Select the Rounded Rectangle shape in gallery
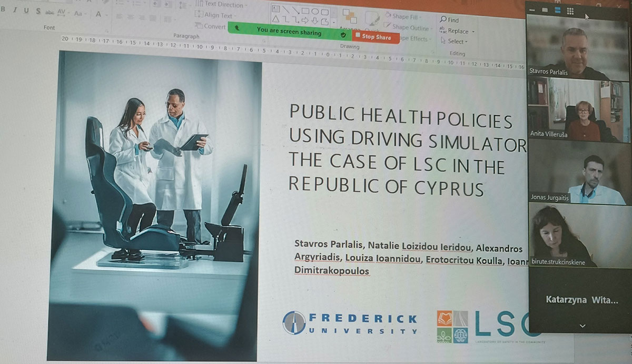 coord(325,12)
